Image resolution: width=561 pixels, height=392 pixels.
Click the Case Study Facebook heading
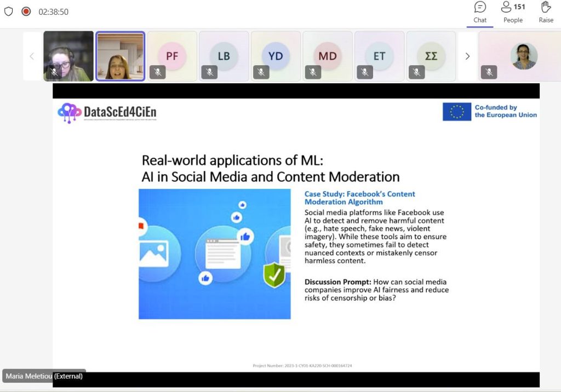coord(359,198)
